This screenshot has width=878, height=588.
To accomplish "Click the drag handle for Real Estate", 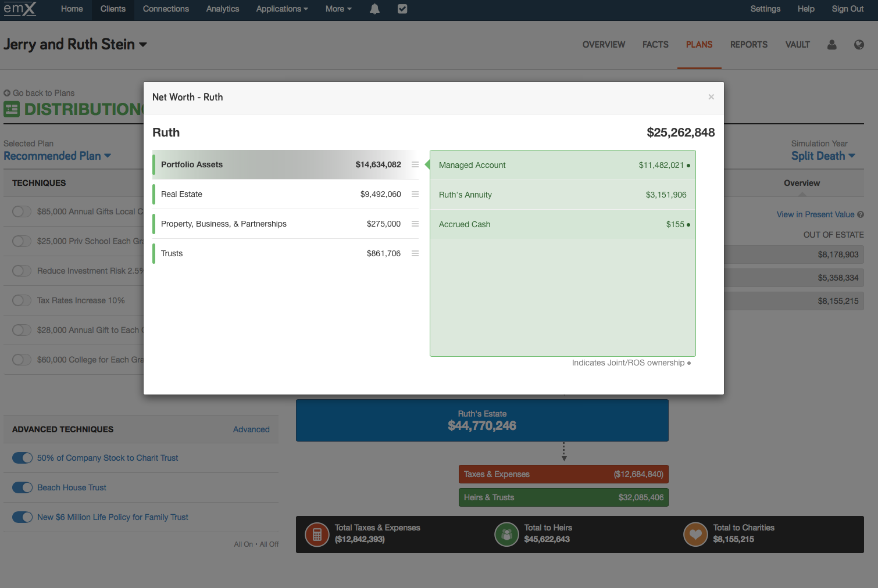I will [415, 194].
